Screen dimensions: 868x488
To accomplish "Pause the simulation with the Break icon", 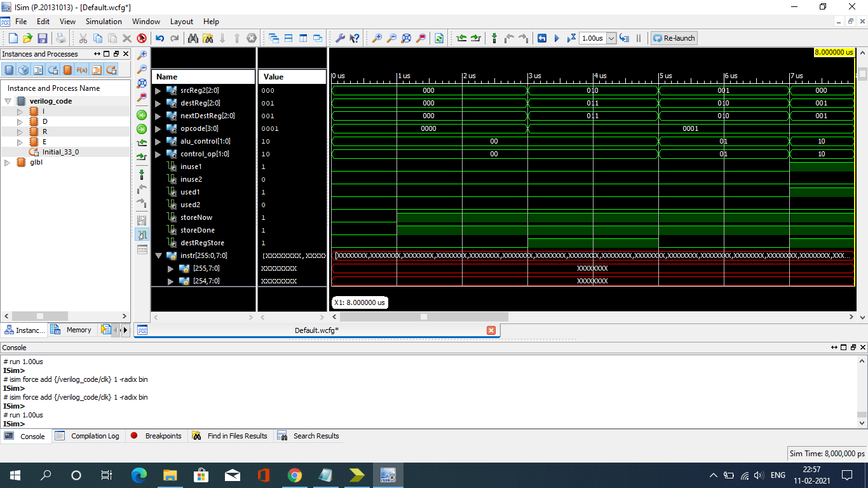I will pyautogui.click(x=638, y=38).
